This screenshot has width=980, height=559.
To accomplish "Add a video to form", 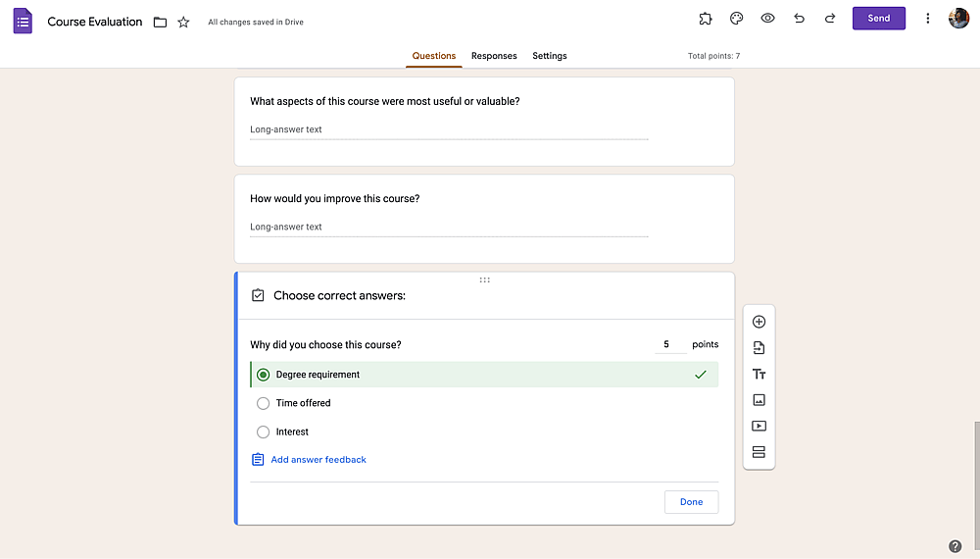I will click(x=759, y=426).
